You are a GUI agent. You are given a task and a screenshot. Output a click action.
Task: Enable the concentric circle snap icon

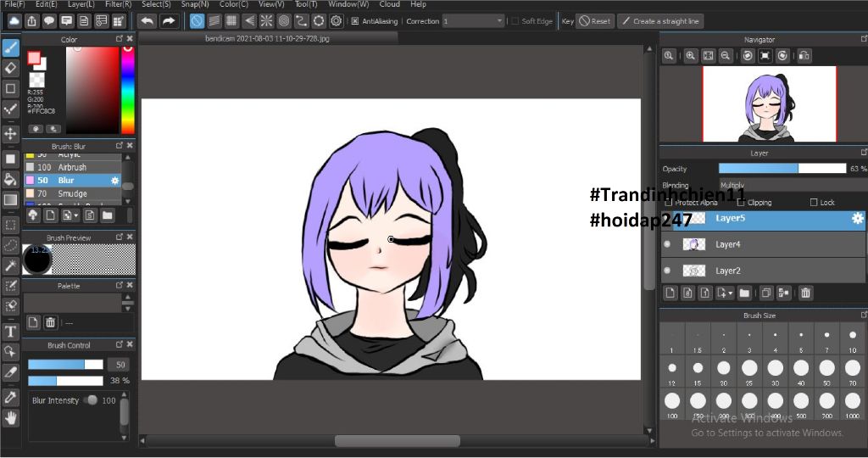click(x=284, y=21)
